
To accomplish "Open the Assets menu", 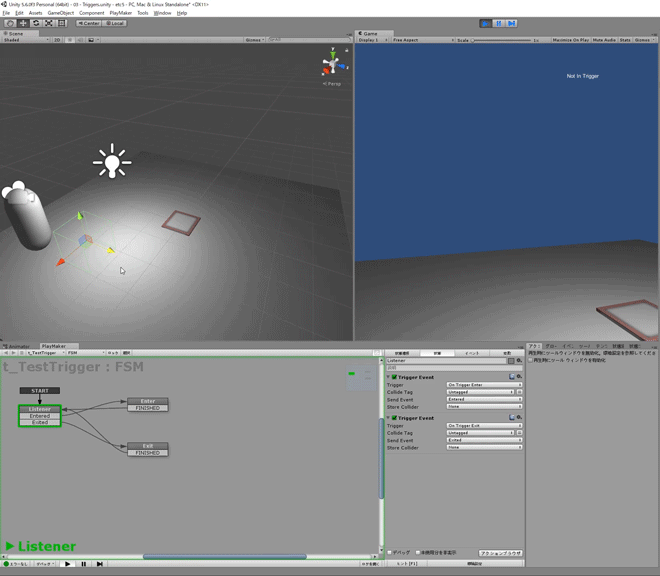I will point(35,13).
